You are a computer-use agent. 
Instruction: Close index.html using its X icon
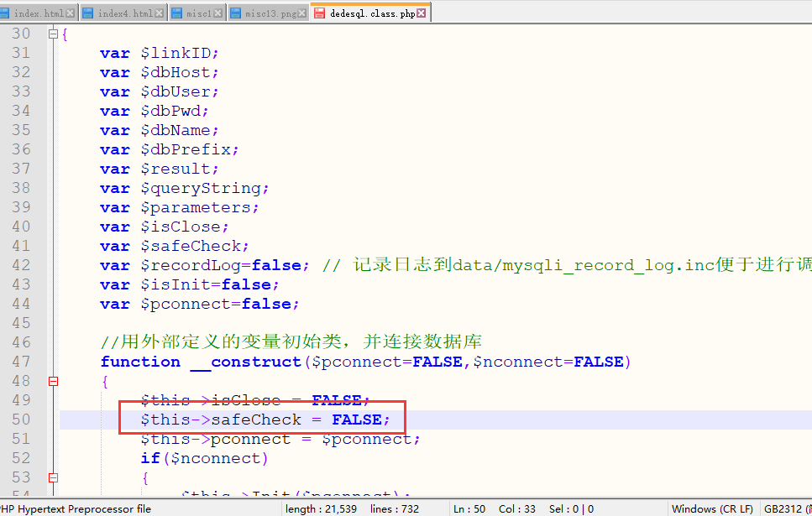pyautogui.click(x=70, y=12)
